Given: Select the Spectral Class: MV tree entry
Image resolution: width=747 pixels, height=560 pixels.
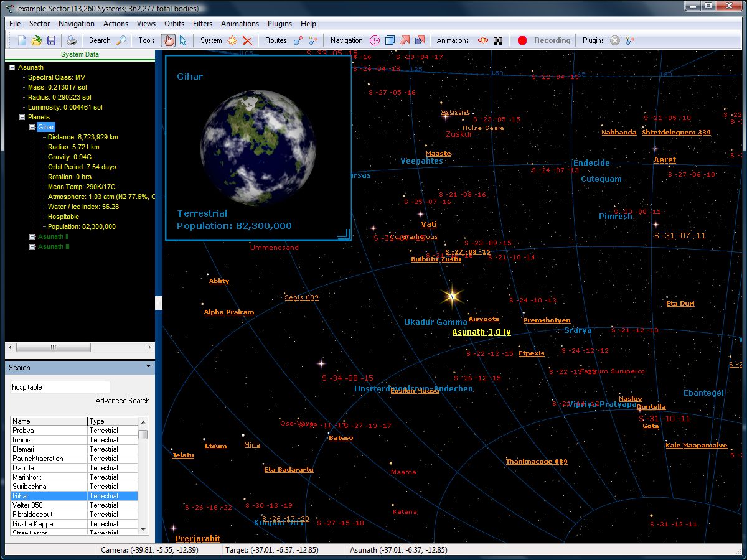Looking at the screenshot, I should [x=57, y=77].
